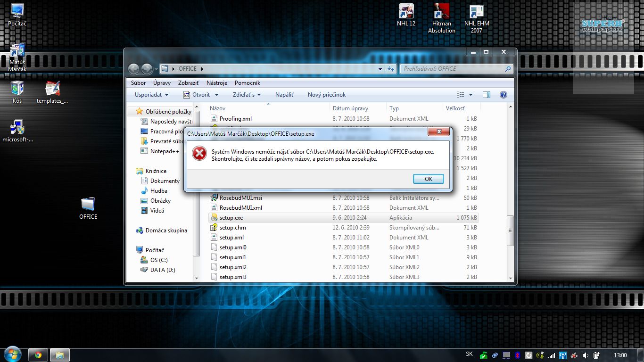Open the Zdieľať s dropdown
This screenshot has width=644, height=362.
247,95
